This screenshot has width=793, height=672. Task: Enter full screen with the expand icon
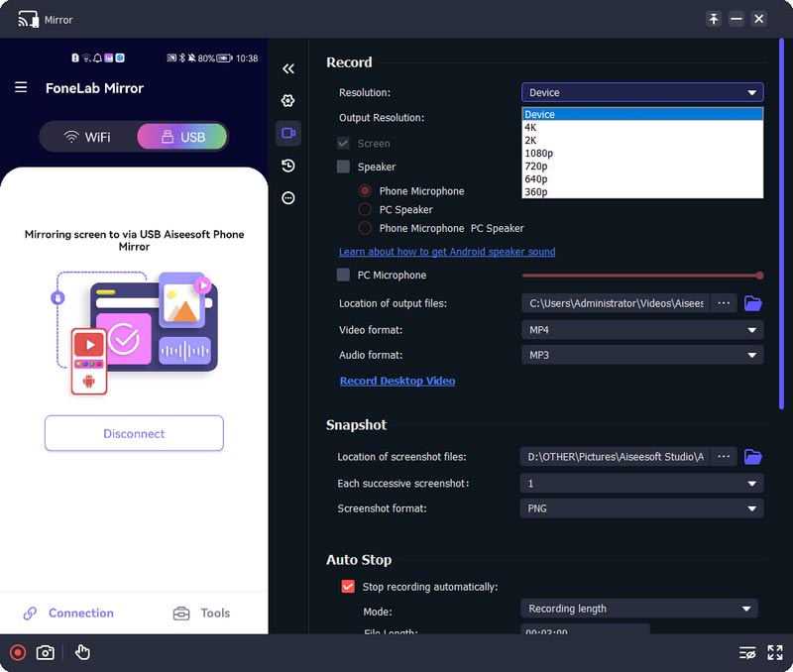(775, 652)
